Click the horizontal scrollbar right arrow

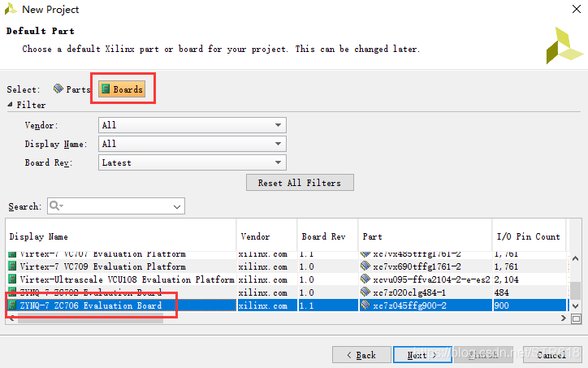click(x=563, y=318)
